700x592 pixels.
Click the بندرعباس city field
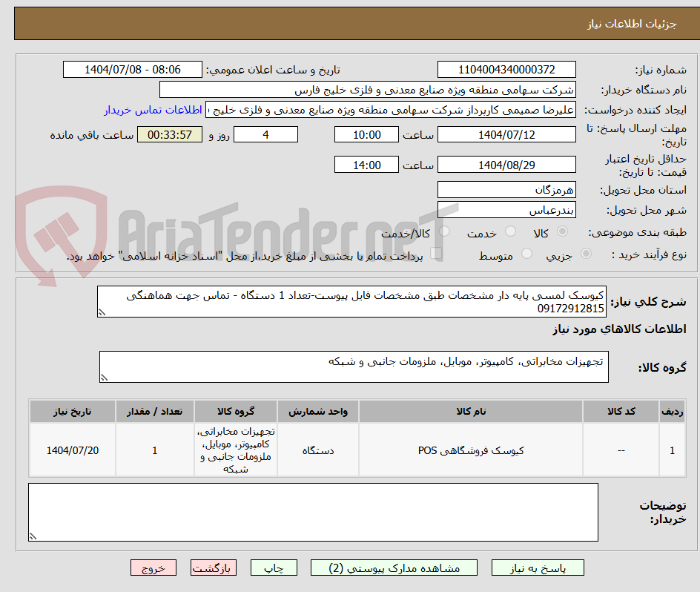506,209
